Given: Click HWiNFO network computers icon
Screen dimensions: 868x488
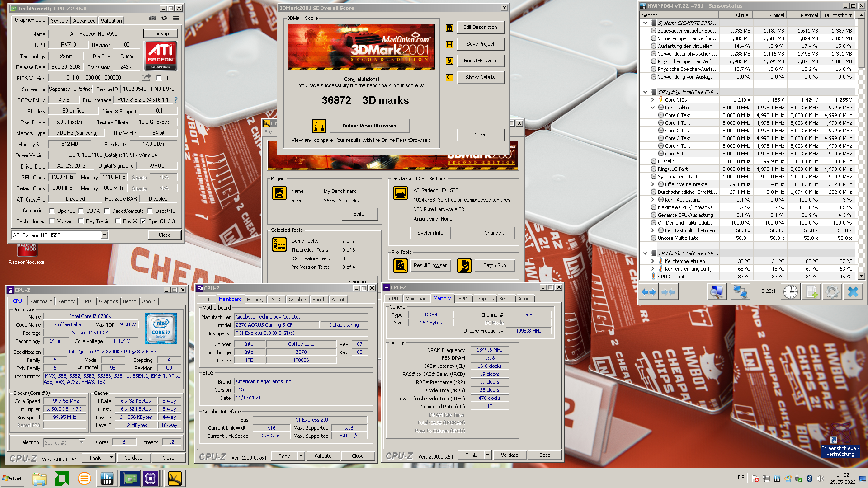Looking at the screenshot, I should tap(740, 292).
